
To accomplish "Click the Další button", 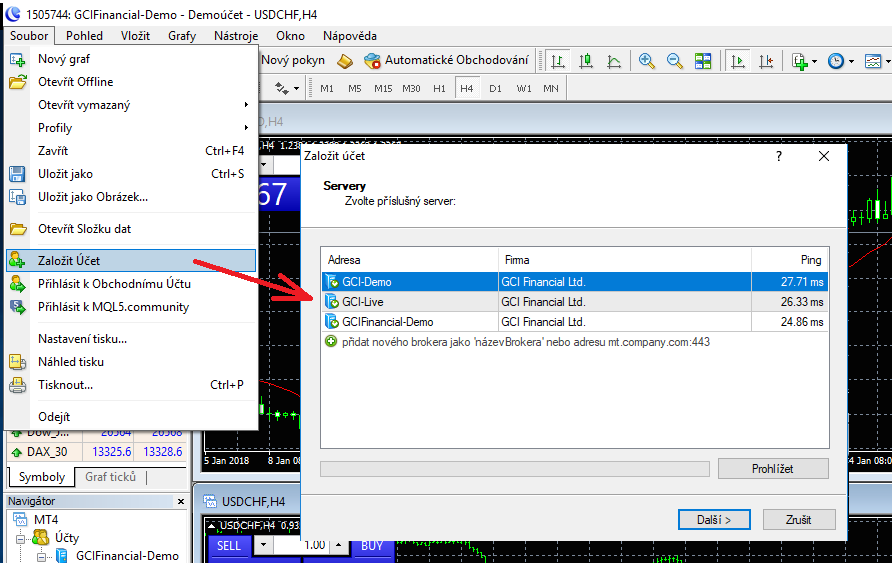I will point(714,519).
